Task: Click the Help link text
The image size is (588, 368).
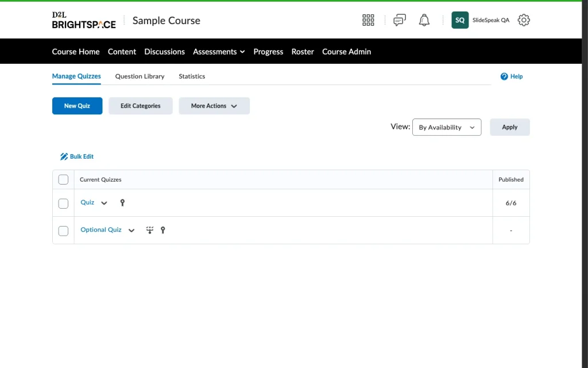Action: pyautogui.click(x=516, y=76)
